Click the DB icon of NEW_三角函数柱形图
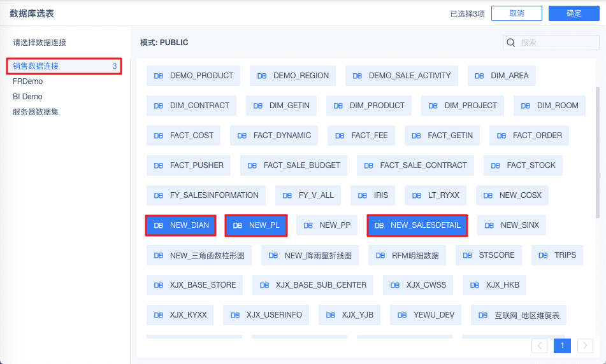 [x=159, y=256]
